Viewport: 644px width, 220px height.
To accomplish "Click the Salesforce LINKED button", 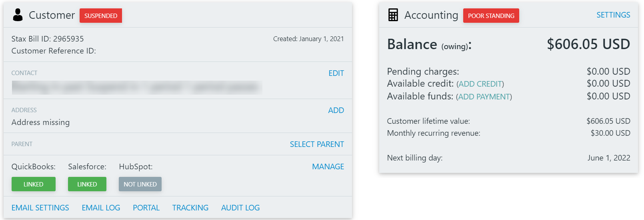I will [x=87, y=184].
